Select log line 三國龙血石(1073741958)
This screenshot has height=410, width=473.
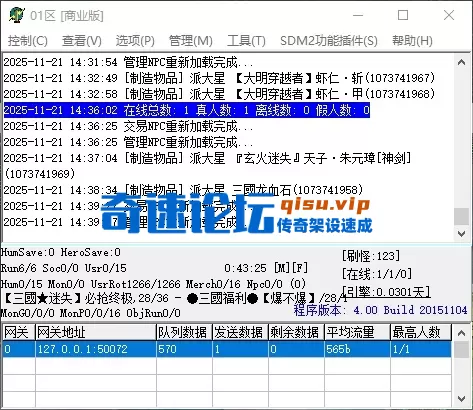[x=183, y=190]
